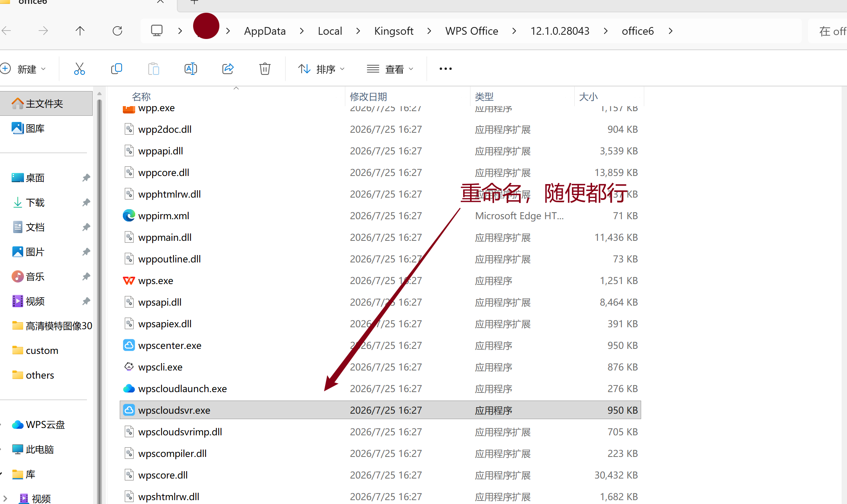
Task: Go up one folder level
Action: click(x=80, y=31)
